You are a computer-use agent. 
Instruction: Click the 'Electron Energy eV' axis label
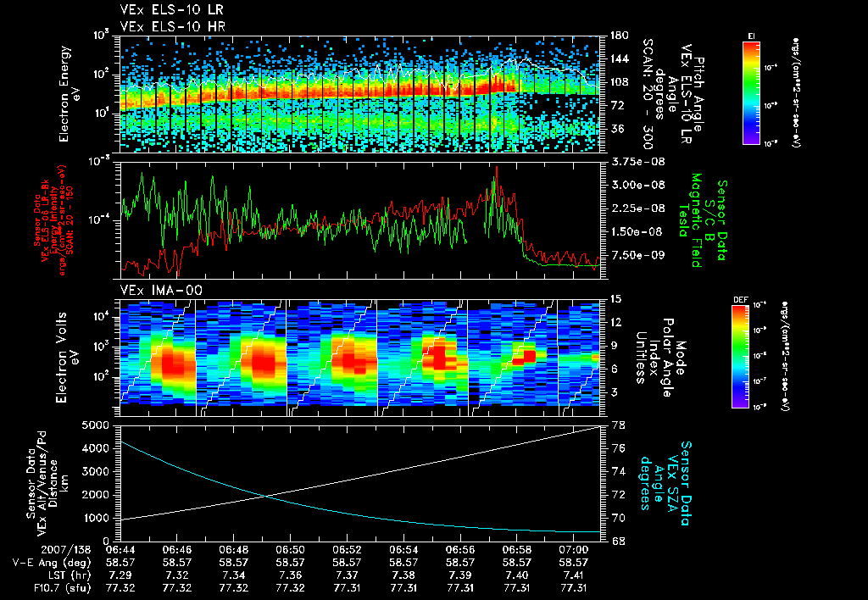coord(70,94)
